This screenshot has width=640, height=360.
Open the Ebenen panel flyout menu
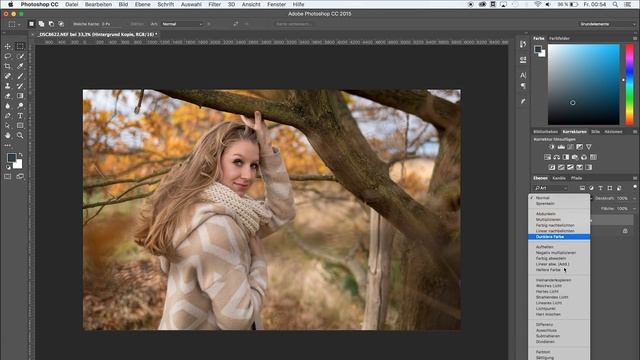pyautogui.click(x=635, y=178)
